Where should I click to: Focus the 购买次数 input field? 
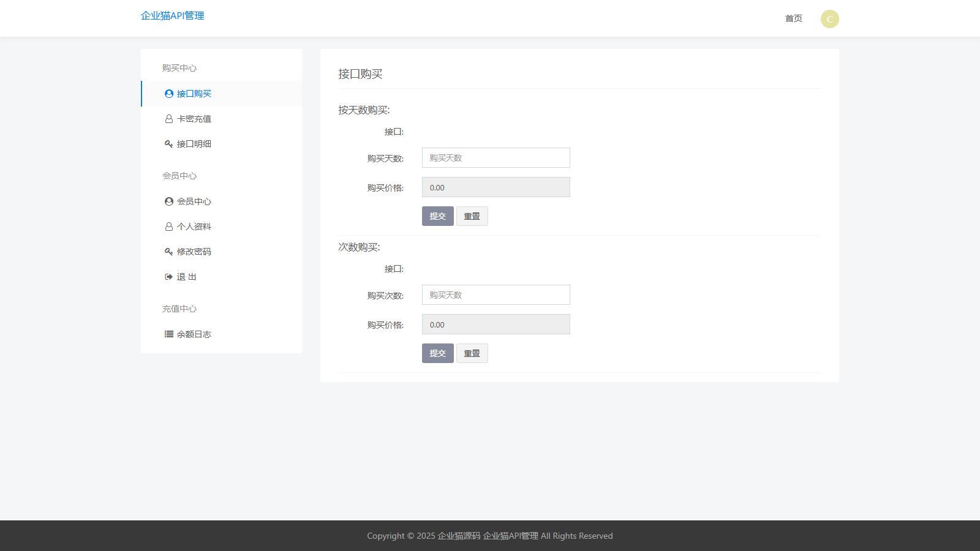[496, 295]
